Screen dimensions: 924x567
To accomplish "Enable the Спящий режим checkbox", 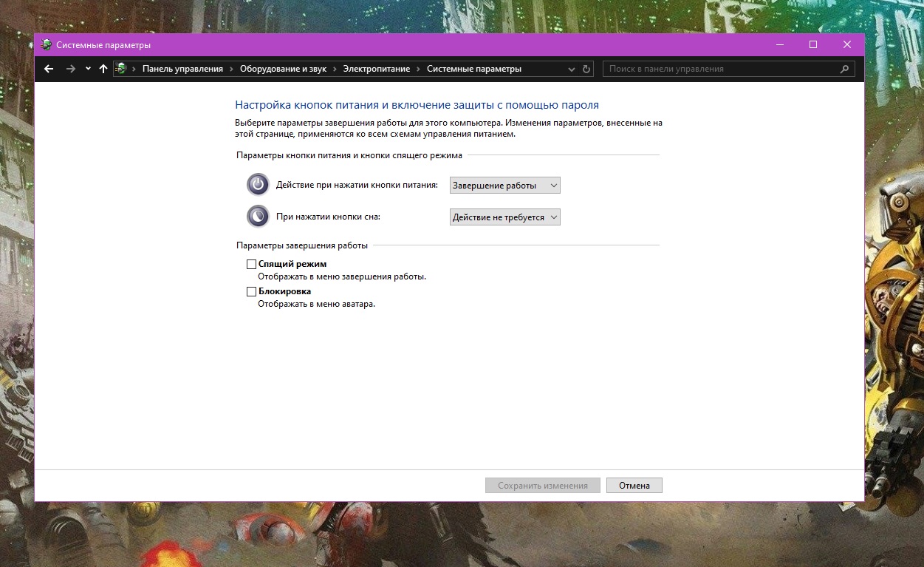I will (x=251, y=264).
